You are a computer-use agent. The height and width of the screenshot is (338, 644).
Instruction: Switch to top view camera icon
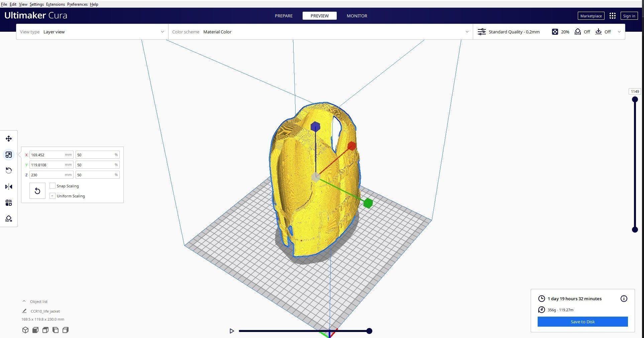(45, 330)
